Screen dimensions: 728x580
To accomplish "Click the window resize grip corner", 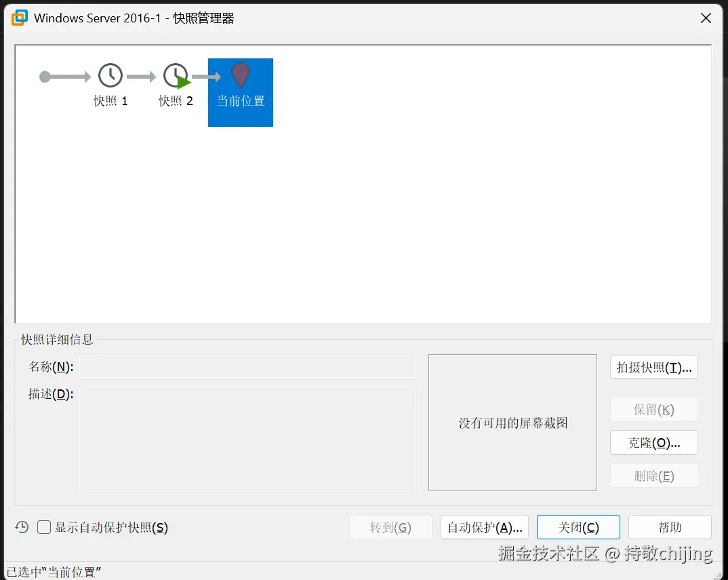I will point(718,576).
